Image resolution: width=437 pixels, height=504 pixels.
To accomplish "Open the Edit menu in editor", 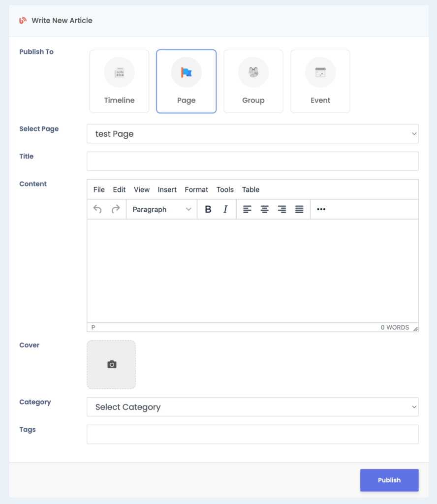I will click(119, 189).
